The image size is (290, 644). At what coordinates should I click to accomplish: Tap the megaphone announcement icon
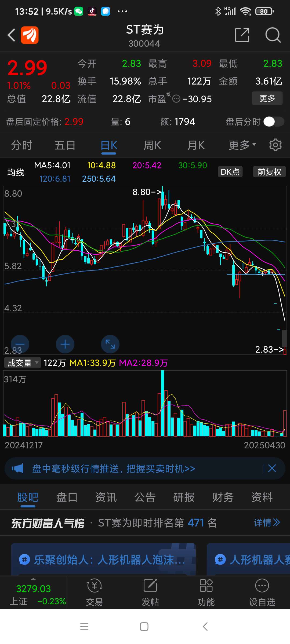point(18,469)
